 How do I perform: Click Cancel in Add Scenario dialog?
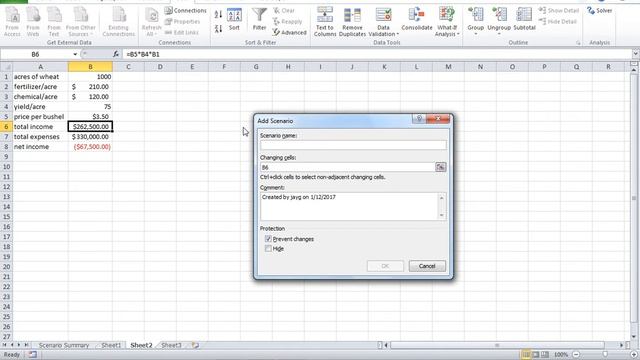(427, 266)
